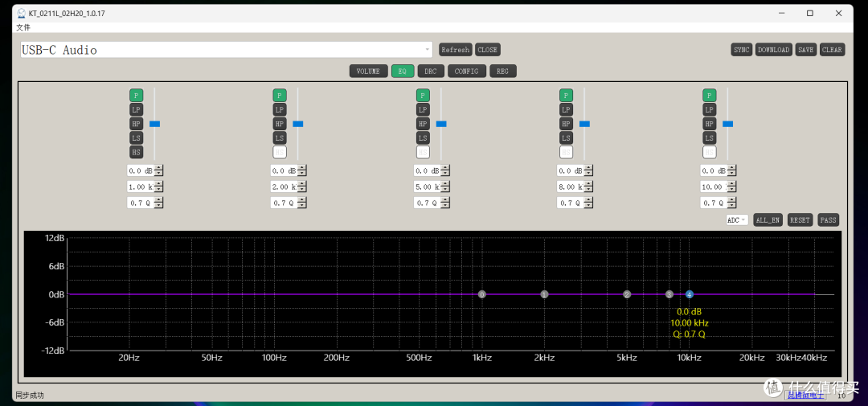The width and height of the screenshot is (868, 406).
Task: Click the gain slider handle of 10.00 band
Action: (x=727, y=124)
